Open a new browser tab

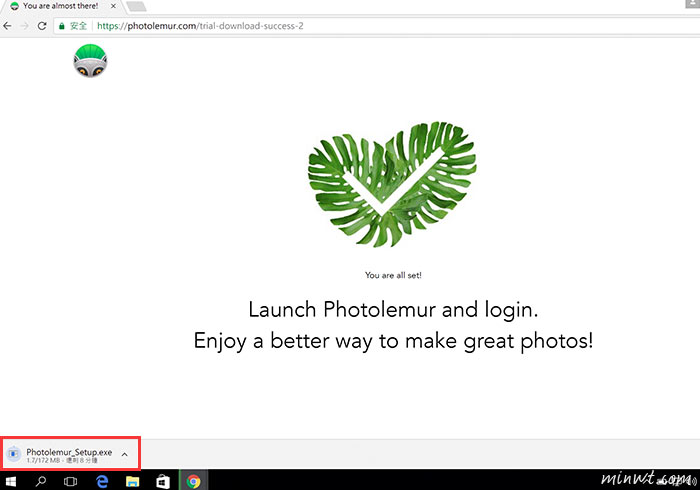point(136,7)
